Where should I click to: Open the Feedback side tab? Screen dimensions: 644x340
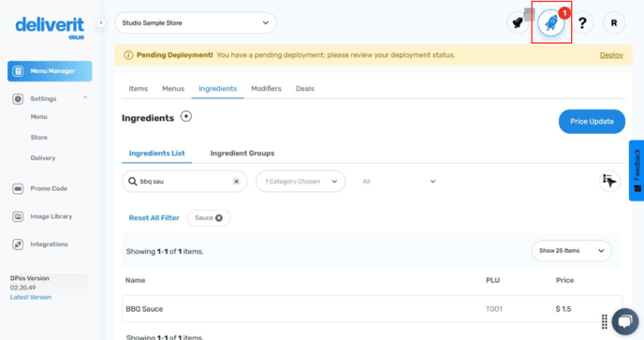pos(637,170)
